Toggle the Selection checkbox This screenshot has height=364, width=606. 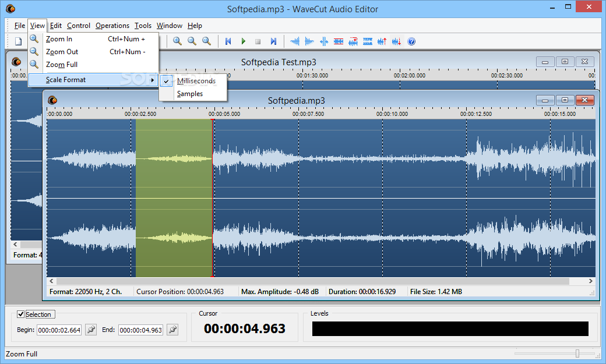coord(20,314)
